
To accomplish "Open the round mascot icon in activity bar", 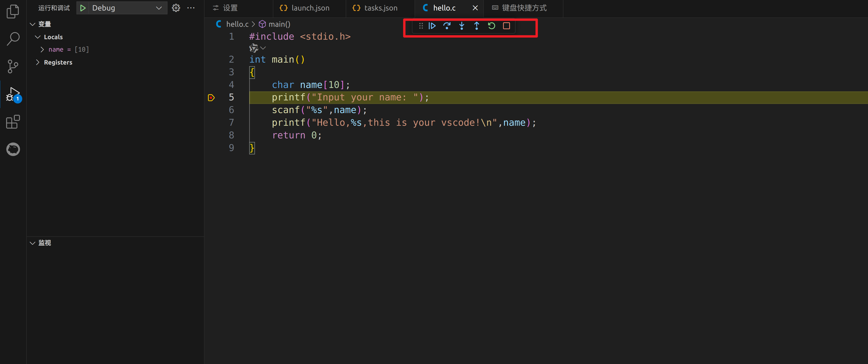I will (13, 149).
